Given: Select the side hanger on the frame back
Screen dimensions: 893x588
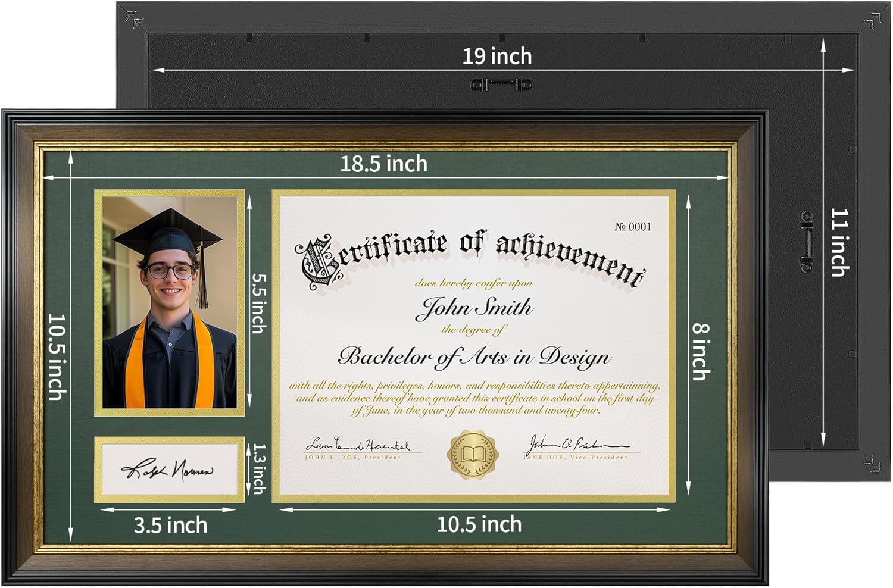Looking at the screenshot, I should [807, 243].
